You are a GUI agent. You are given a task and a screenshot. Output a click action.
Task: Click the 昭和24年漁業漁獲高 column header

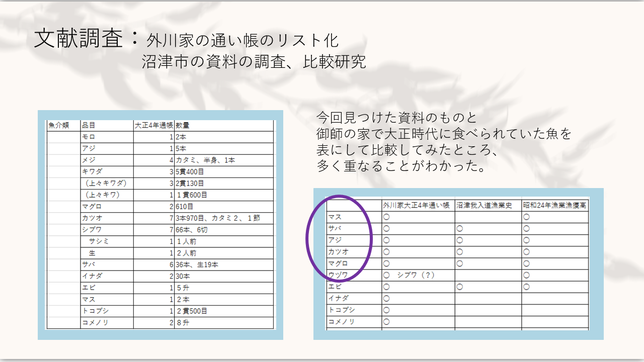(x=554, y=205)
